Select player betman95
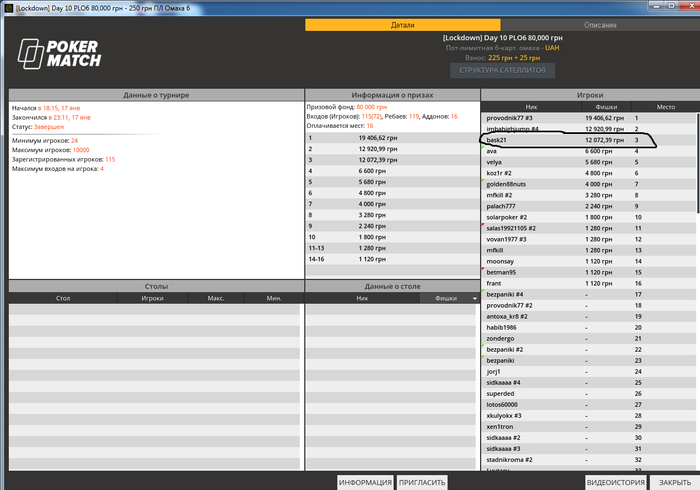Viewport: 700px width, 490px height. tap(588, 272)
